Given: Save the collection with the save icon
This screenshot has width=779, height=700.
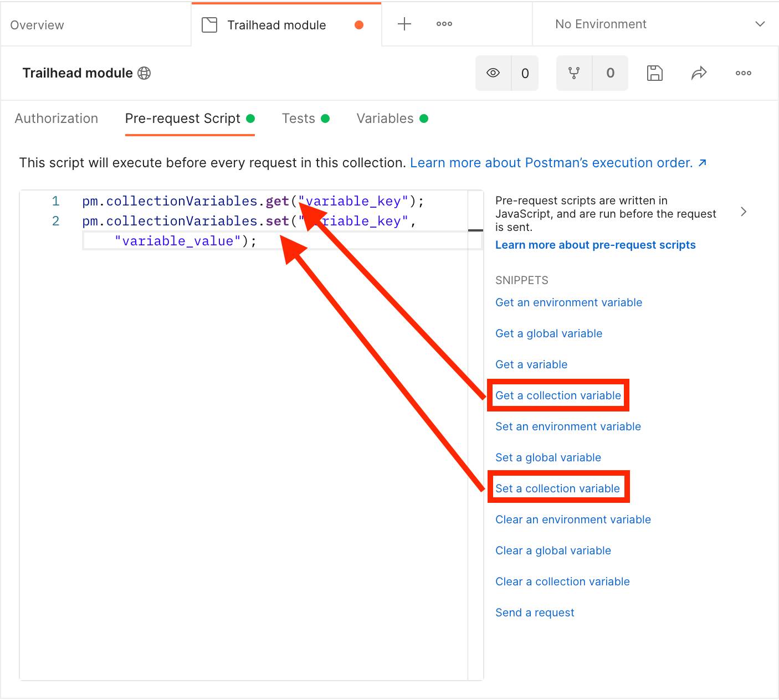Looking at the screenshot, I should [654, 73].
